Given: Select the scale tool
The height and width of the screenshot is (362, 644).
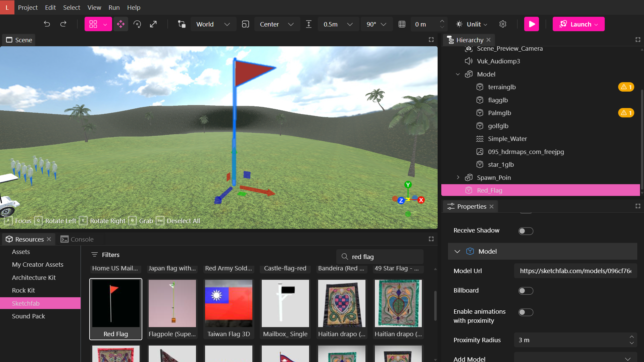Looking at the screenshot, I should click(x=153, y=24).
